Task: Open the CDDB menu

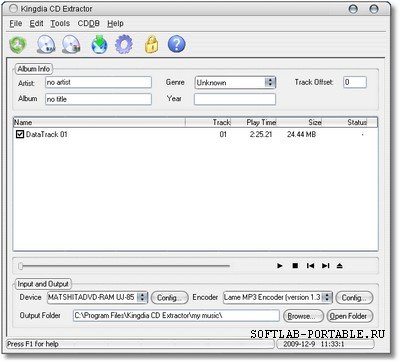Action: (x=89, y=23)
